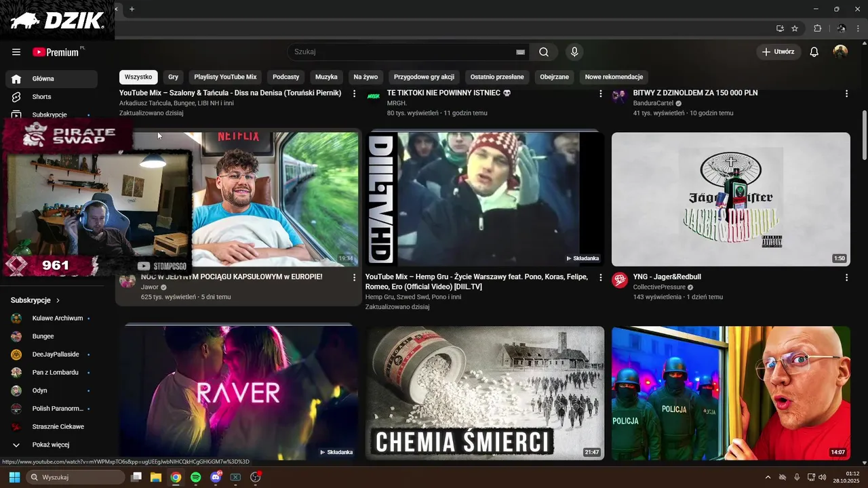This screenshot has width=868, height=488.
Task: Open Strasznie Ciekawe subscription
Action: click(x=51, y=427)
